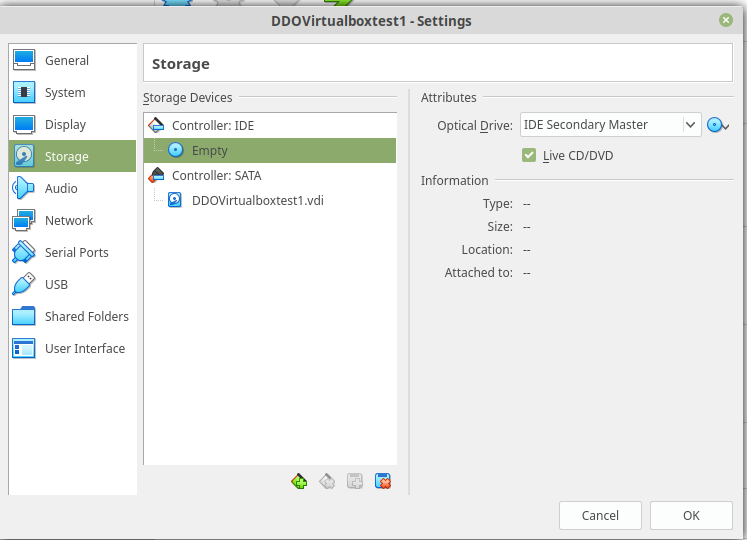
Task: Select DDOVirtualboxtest1.vdi disk entry
Action: [x=270, y=200]
